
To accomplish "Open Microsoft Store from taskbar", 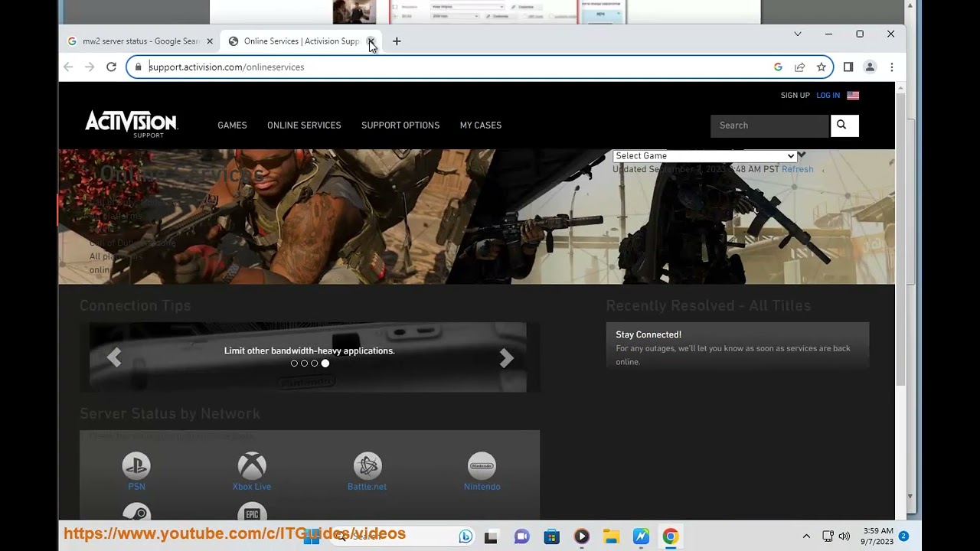I will click(551, 536).
